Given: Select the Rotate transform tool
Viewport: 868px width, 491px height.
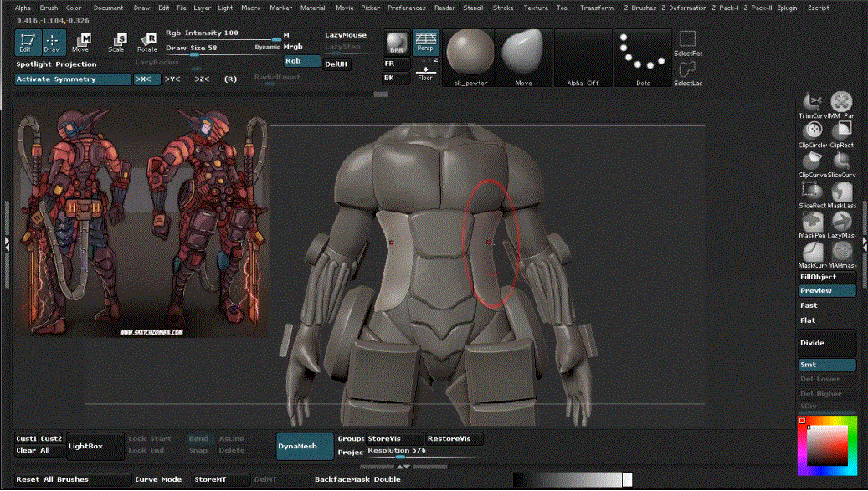Looking at the screenshot, I should [147, 42].
